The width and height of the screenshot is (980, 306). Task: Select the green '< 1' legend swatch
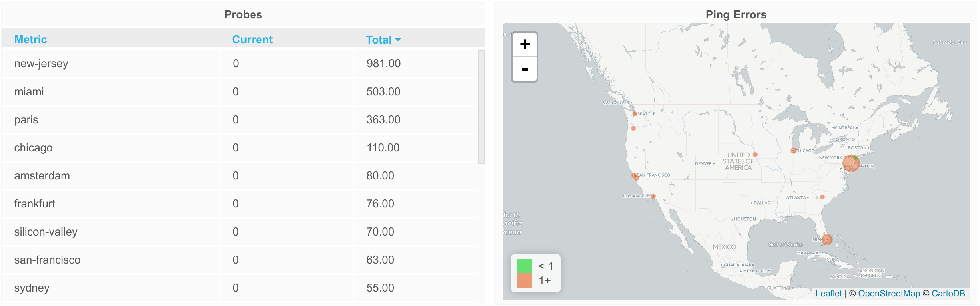[x=524, y=266]
